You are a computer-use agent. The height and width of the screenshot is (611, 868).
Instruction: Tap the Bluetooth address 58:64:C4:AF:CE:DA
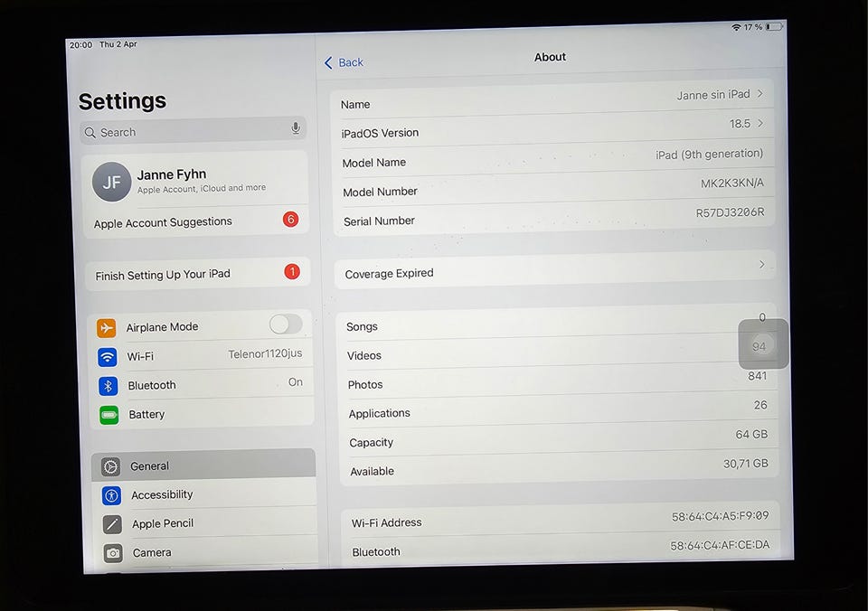(720, 546)
